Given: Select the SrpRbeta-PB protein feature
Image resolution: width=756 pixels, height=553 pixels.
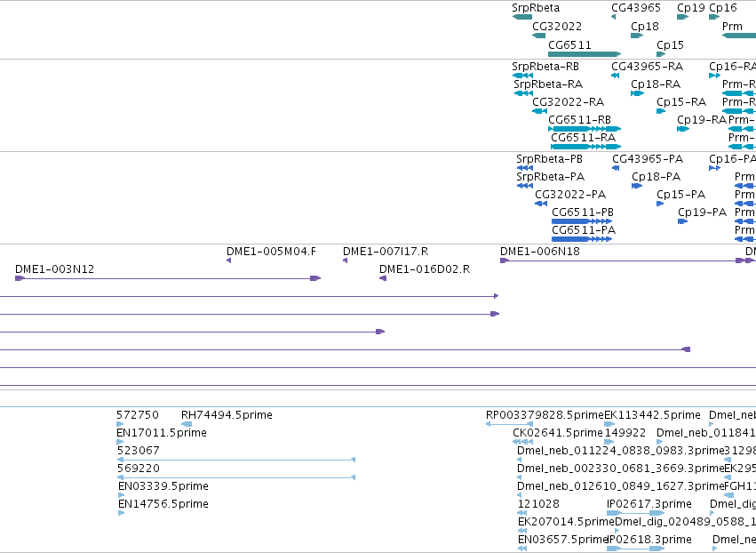Looking at the screenshot, I should pyautogui.click(x=524, y=168).
